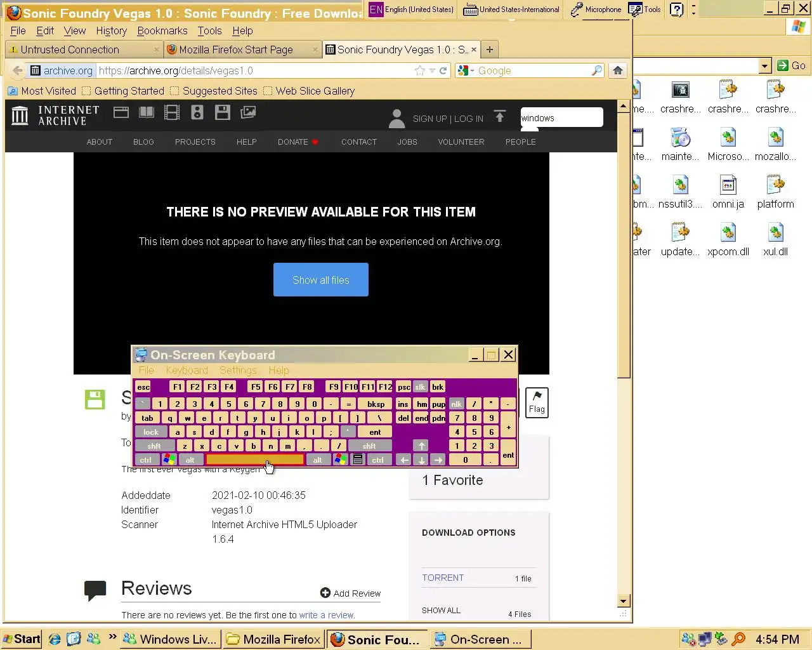
Task: Toggle right shft key on keyboard
Action: 369,446
